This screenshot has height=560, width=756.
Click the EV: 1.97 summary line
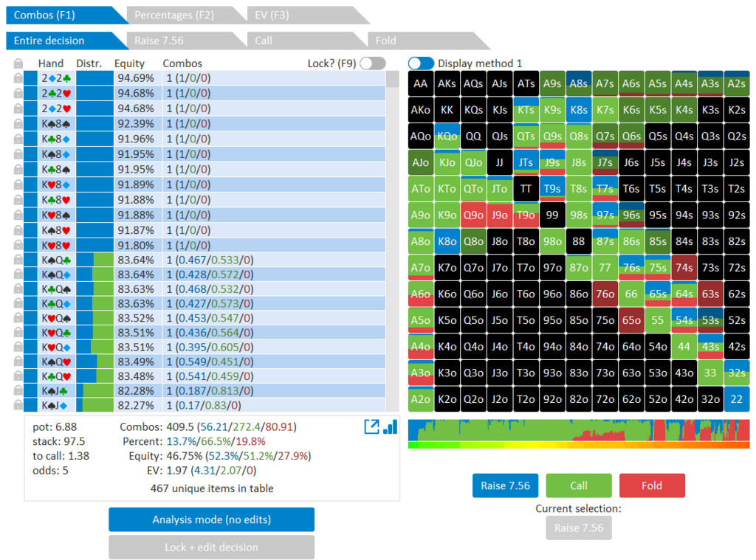tap(202, 471)
